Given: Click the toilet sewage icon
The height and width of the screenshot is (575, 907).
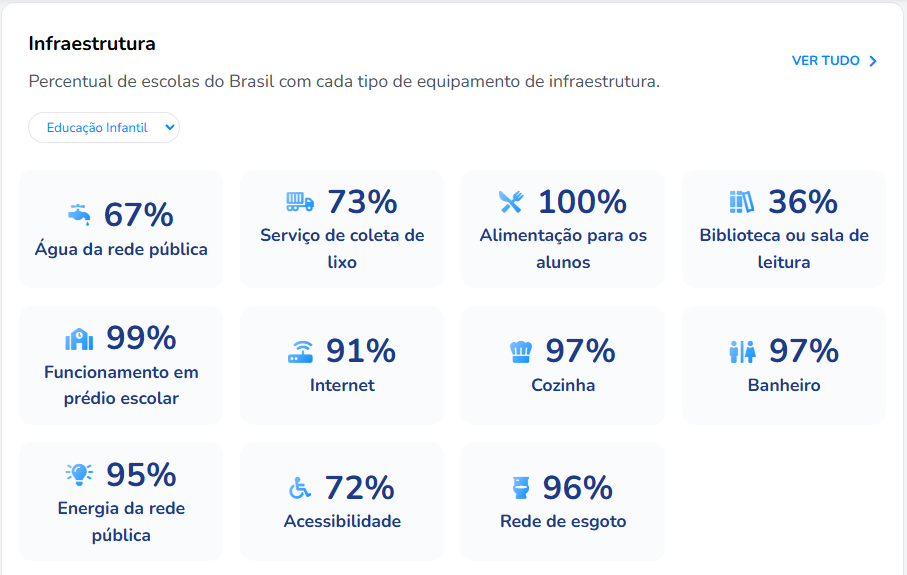Looking at the screenshot, I should [x=520, y=488].
